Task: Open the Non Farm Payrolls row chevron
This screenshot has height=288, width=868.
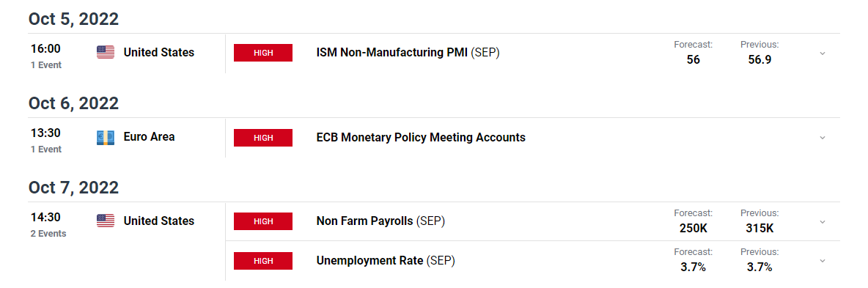Action: click(x=823, y=221)
